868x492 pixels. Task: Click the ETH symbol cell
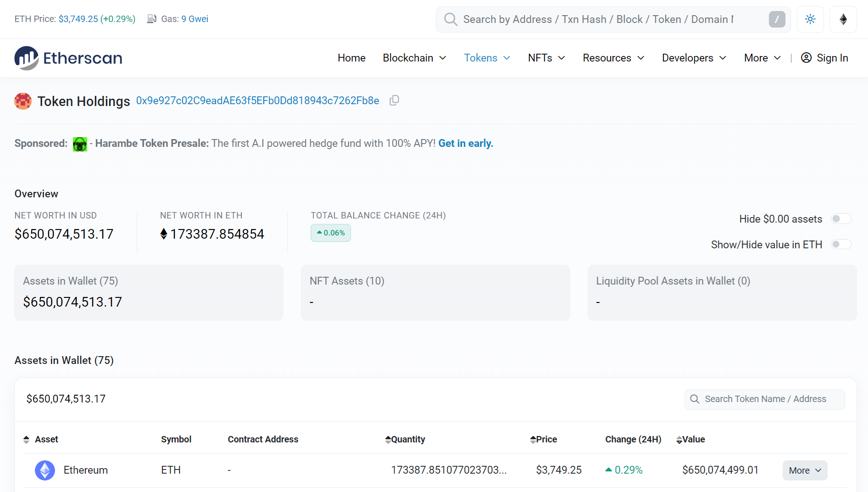(x=171, y=470)
